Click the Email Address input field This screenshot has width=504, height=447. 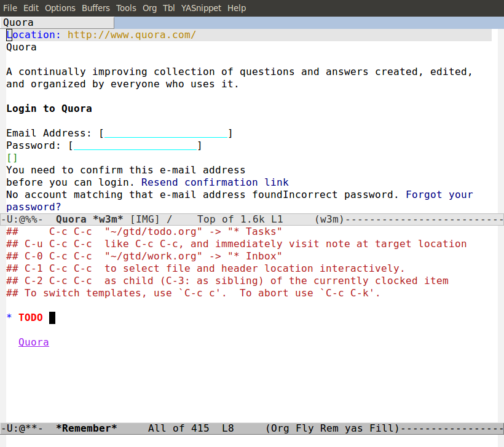(166, 133)
